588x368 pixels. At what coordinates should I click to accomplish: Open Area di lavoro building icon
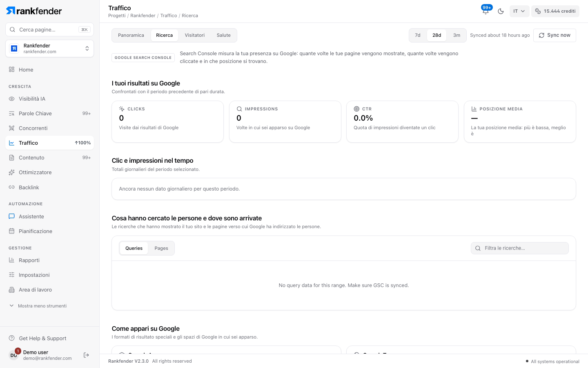point(12,290)
